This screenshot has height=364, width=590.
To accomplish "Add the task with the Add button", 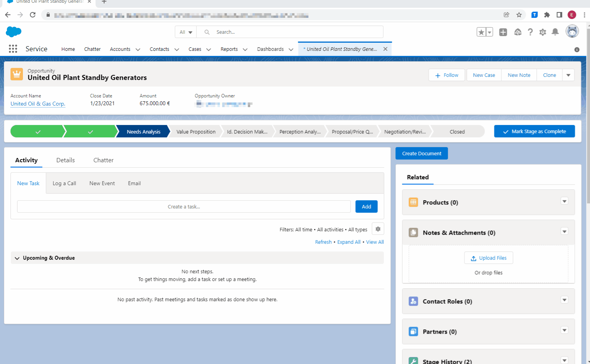I will pos(367,207).
